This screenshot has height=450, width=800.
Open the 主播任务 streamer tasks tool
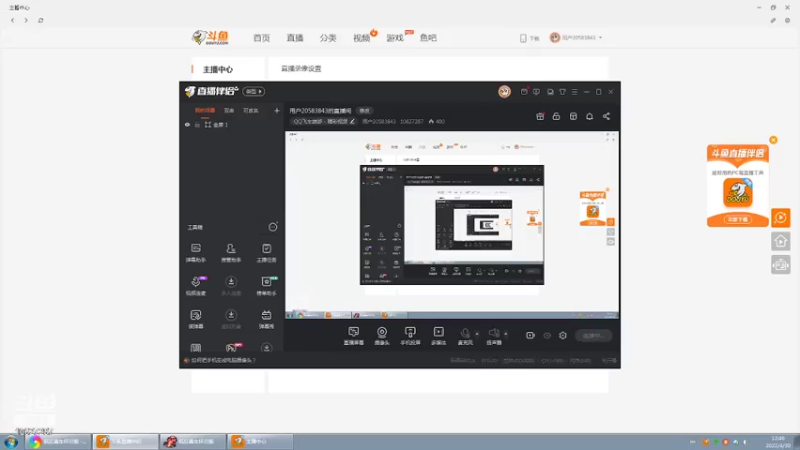[266, 253]
